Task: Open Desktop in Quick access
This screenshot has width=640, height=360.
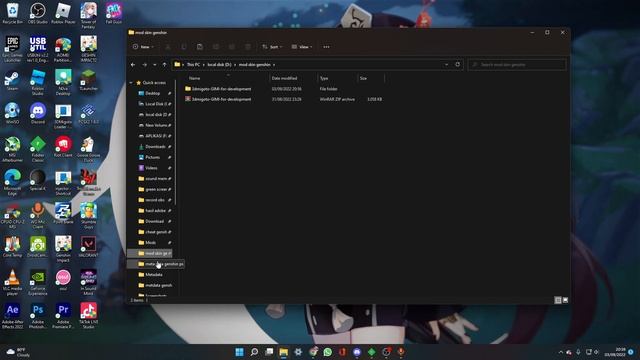Action: tap(153, 93)
